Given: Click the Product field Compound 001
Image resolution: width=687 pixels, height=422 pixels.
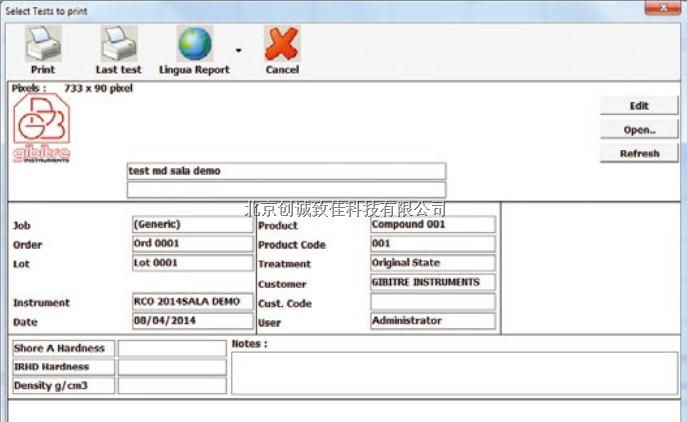Looking at the screenshot, I should pos(432,225).
